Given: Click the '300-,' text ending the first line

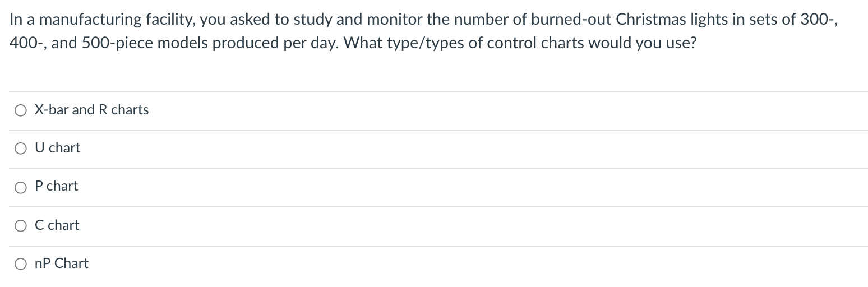Looking at the screenshot, I should point(824,20).
